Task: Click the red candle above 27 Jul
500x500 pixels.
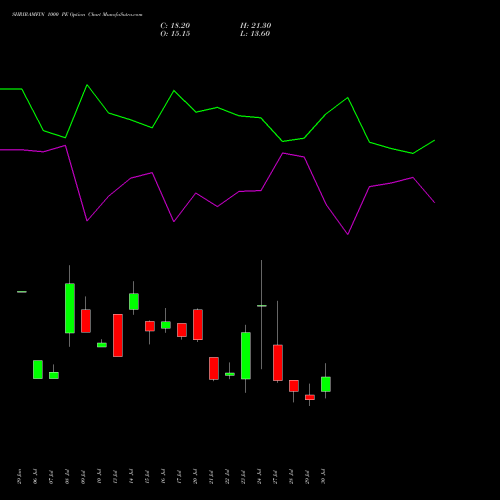Action: point(278,363)
